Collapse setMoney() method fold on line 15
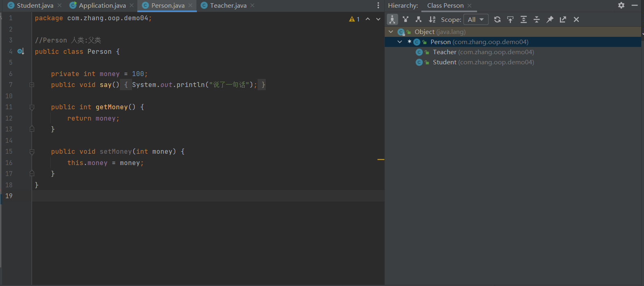The width and height of the screenshot is (644, 286). 32,152
